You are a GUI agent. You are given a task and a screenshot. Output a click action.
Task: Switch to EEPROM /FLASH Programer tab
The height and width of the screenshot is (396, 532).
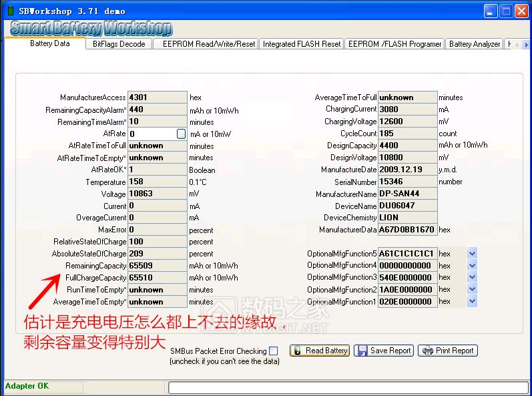tap(394, 44)
